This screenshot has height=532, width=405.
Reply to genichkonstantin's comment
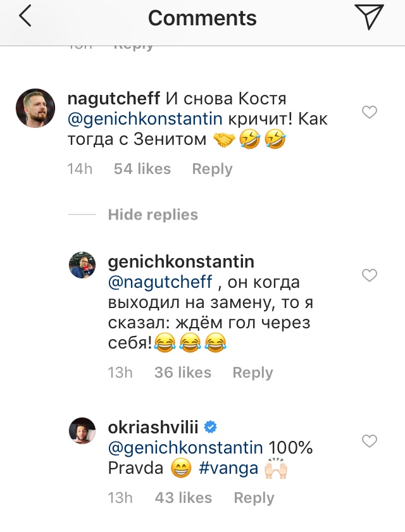252,373
